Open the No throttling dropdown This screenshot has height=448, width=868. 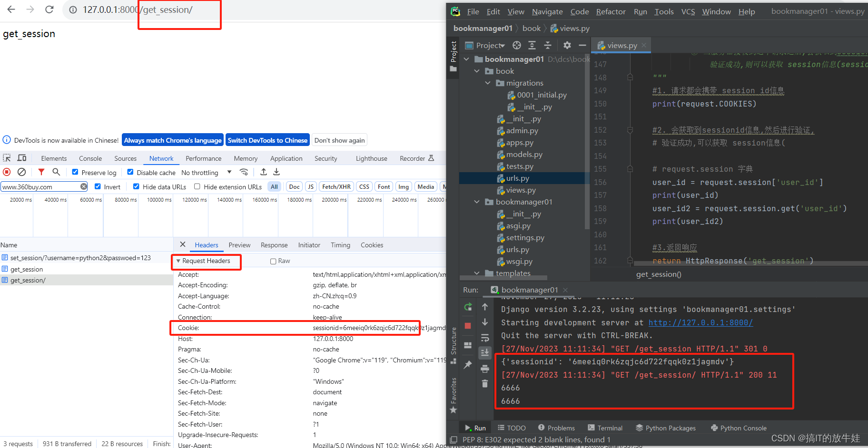click(207, 173)
